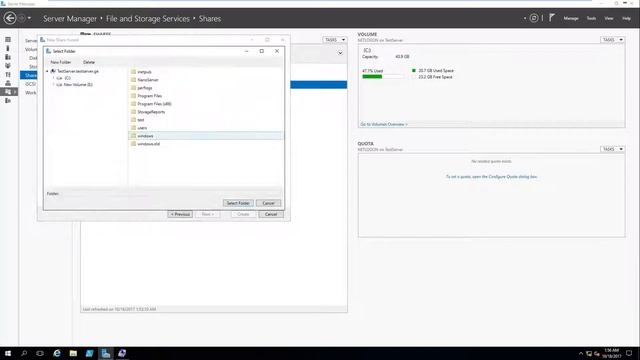
Task: Click the refresh icon in the Server Manager header
Action: [534, 18]
